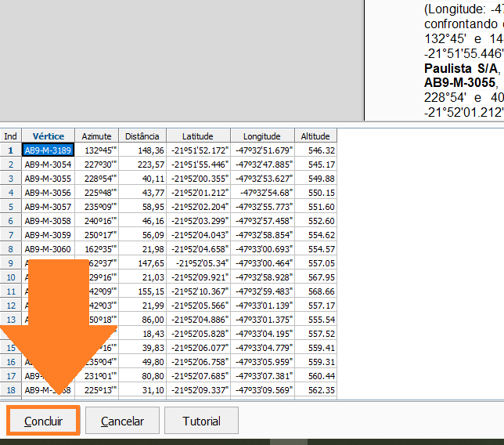Click altitude cell 562.35
This screenshot has width=504, height=445.
point(316,390)
